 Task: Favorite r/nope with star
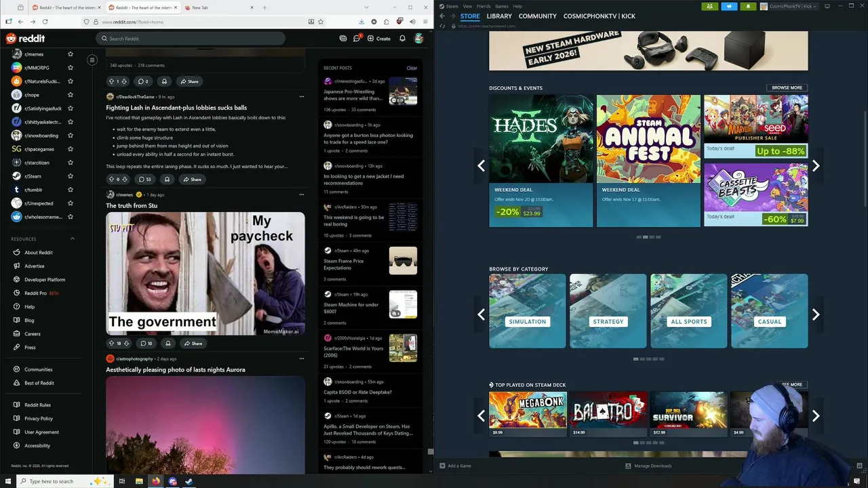[70, 95]
